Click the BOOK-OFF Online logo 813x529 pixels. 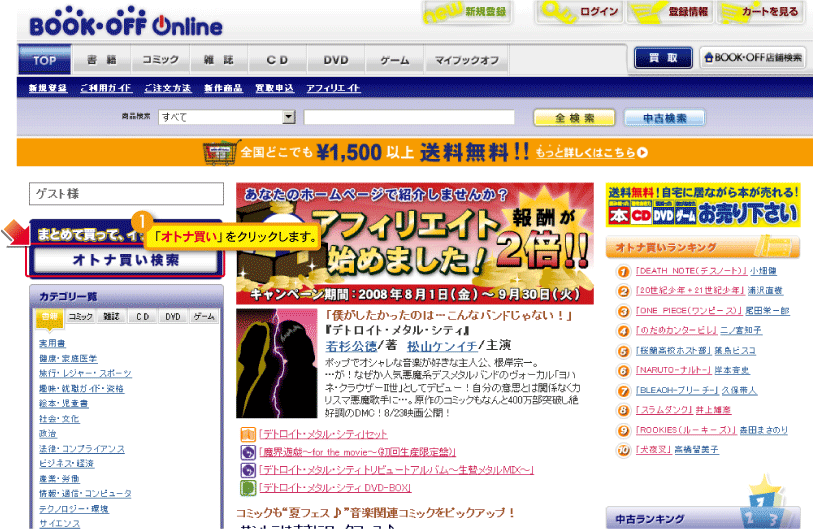(x=126, y=22)
